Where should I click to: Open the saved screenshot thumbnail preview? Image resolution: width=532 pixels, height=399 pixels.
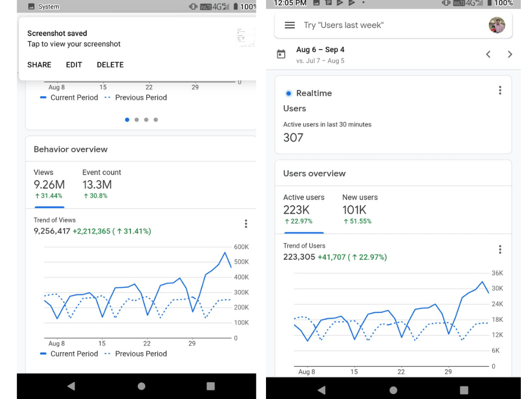(245, 37)
